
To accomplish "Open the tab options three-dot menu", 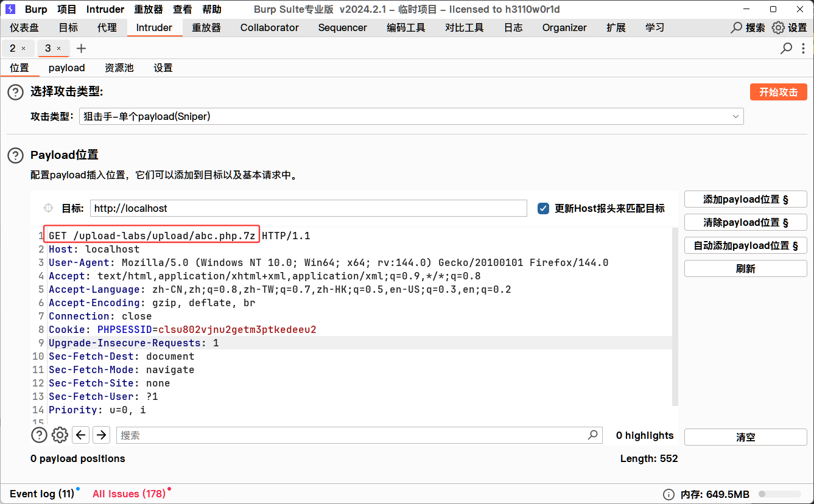I will point(804,48).
